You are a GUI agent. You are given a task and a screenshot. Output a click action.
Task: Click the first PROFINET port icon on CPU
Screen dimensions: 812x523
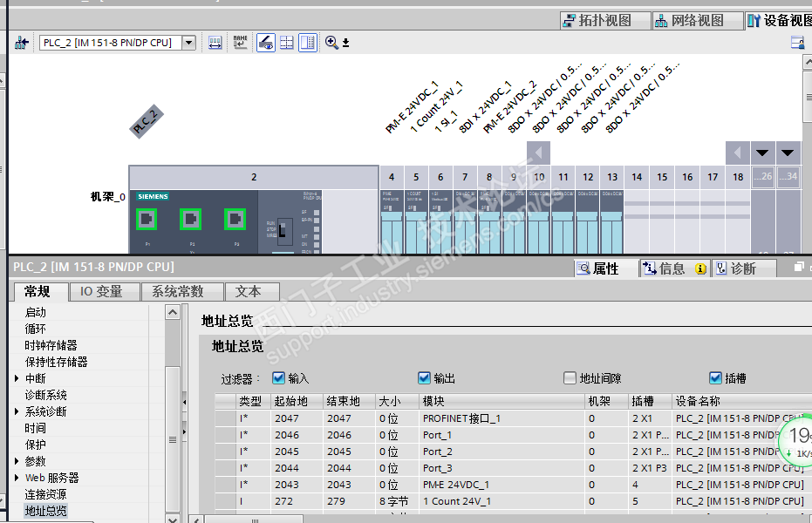147,220
